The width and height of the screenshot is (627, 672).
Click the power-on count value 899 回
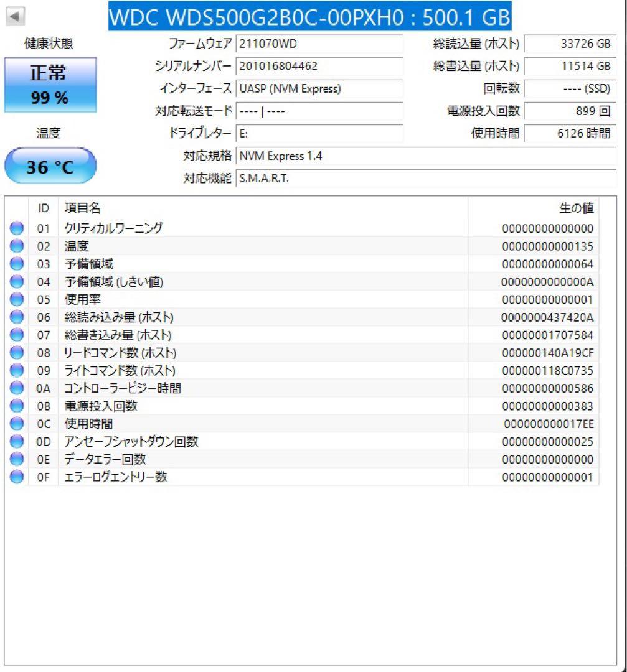click(x=570, y=111)
